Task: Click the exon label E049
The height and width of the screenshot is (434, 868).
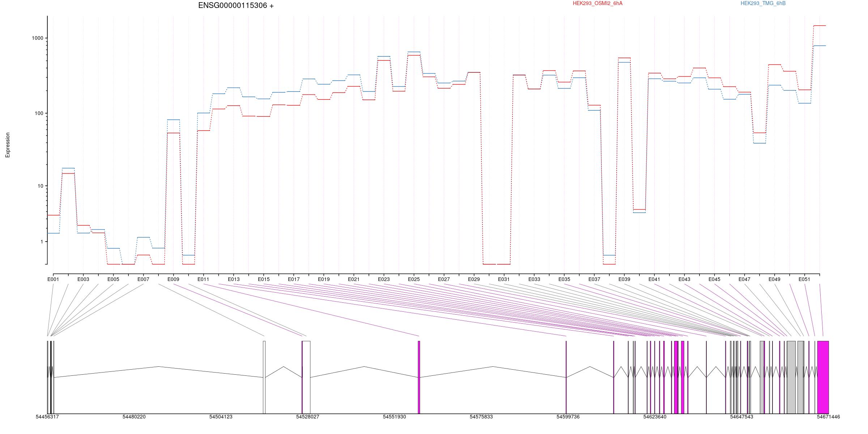Action: coord(774,279)
